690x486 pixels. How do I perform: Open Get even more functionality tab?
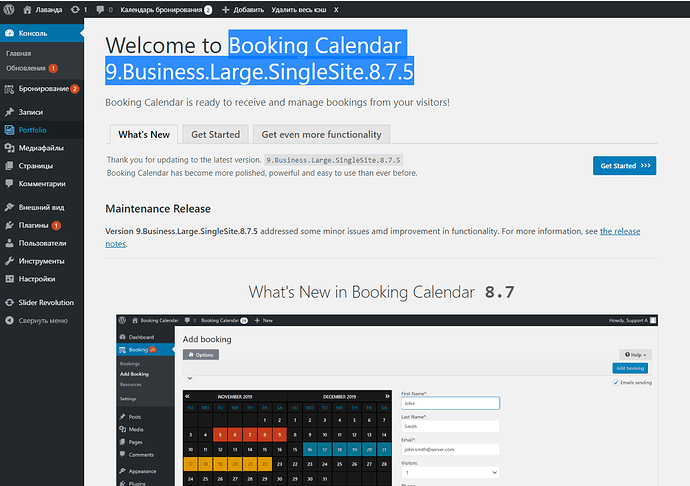pyautogui.click(x=321, y=134)
